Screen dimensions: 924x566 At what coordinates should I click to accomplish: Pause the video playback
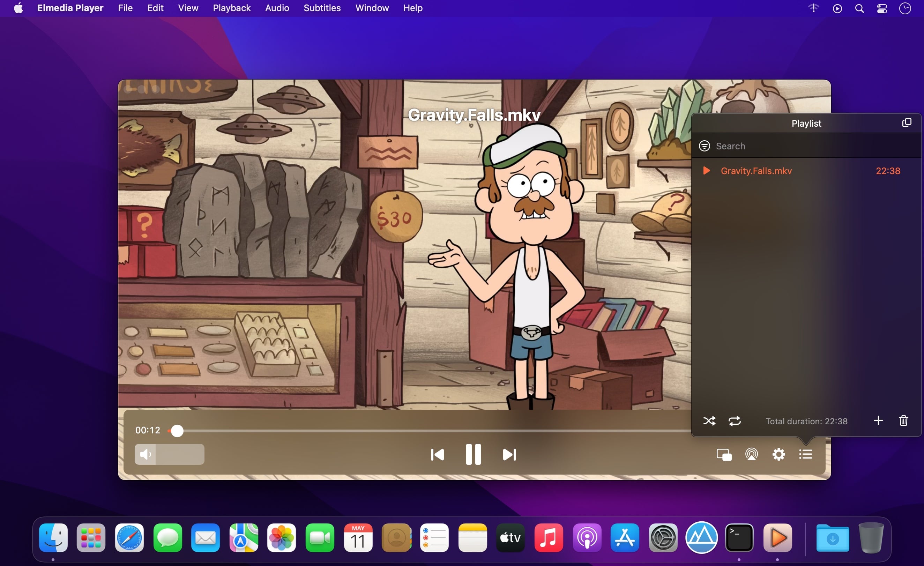click(x=473, y=454)
